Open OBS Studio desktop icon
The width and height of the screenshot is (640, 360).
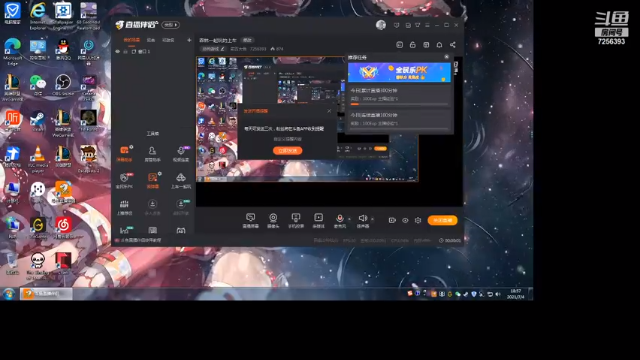coord(63,85)
